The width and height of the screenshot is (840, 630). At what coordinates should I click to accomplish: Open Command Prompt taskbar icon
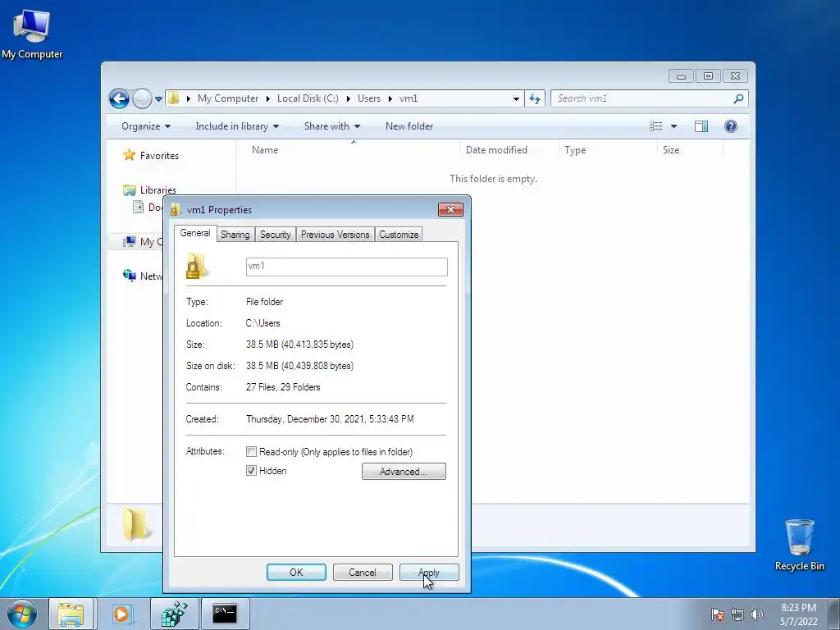tap(225, 614)
